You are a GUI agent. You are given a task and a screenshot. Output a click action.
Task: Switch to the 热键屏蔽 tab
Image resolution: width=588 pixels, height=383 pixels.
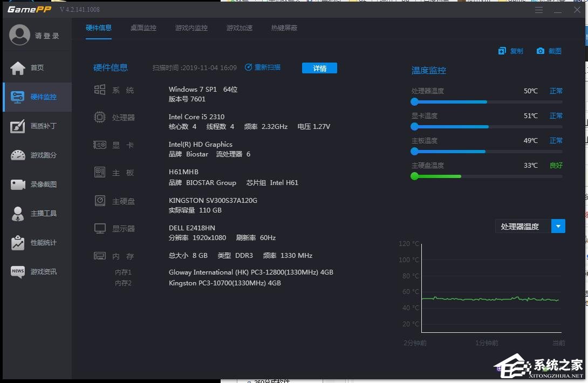pos(284,28)
